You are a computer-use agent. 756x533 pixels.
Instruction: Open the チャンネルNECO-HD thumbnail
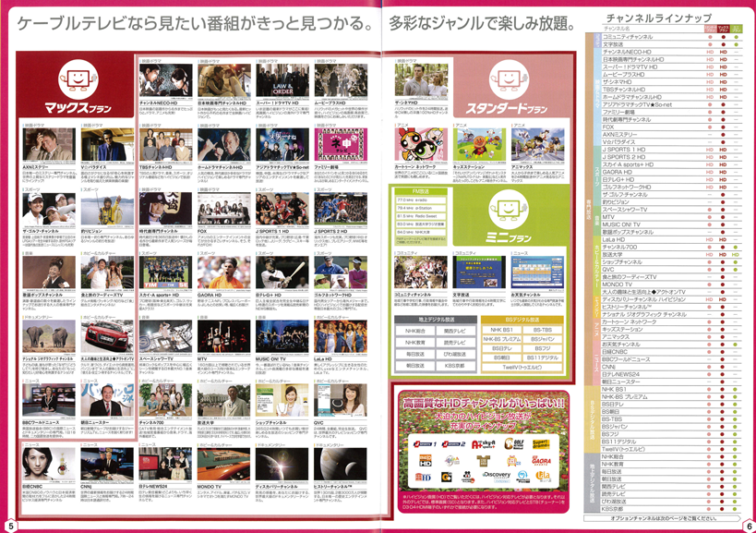click(x=165, y=79)
